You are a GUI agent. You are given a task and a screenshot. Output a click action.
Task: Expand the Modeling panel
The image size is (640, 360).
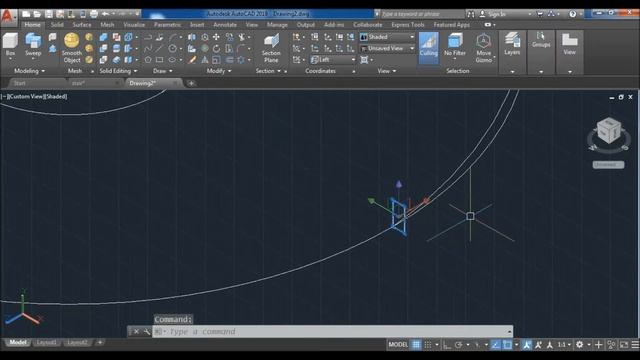(x=29, y=71)
